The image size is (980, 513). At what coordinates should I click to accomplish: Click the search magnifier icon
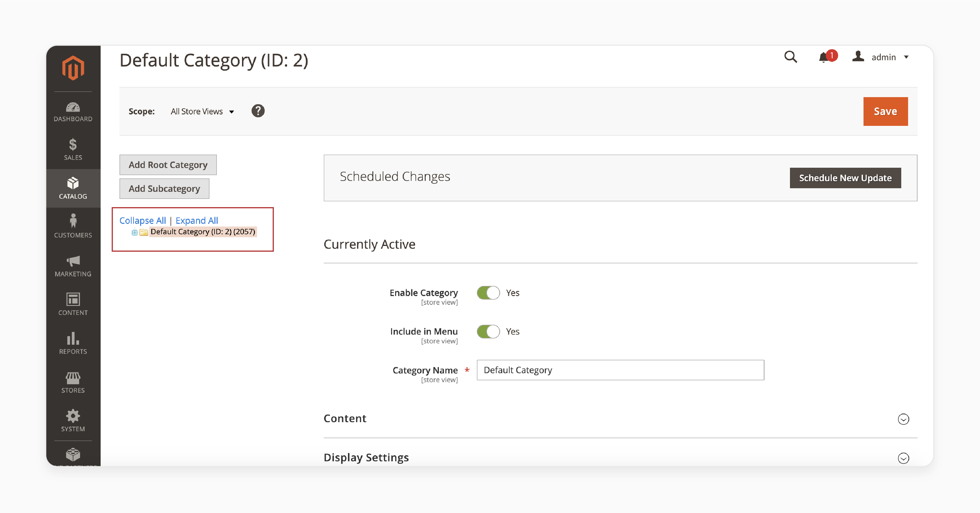(791, 57)
